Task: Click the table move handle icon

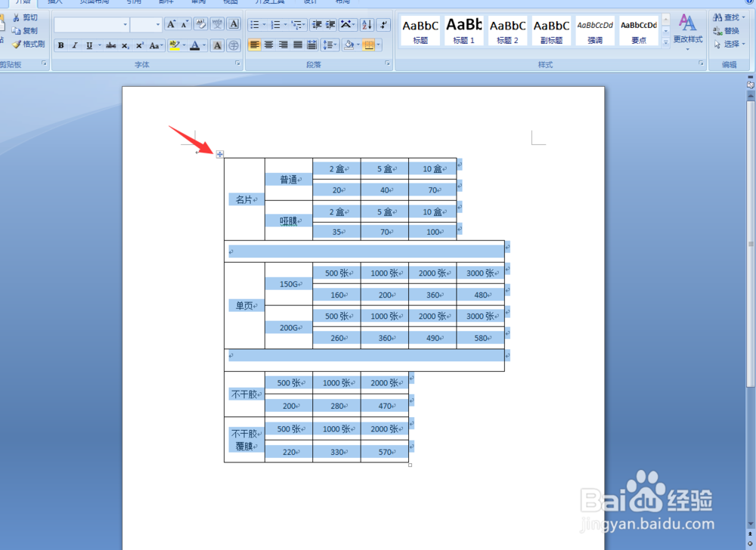Action: click(219, 154)
